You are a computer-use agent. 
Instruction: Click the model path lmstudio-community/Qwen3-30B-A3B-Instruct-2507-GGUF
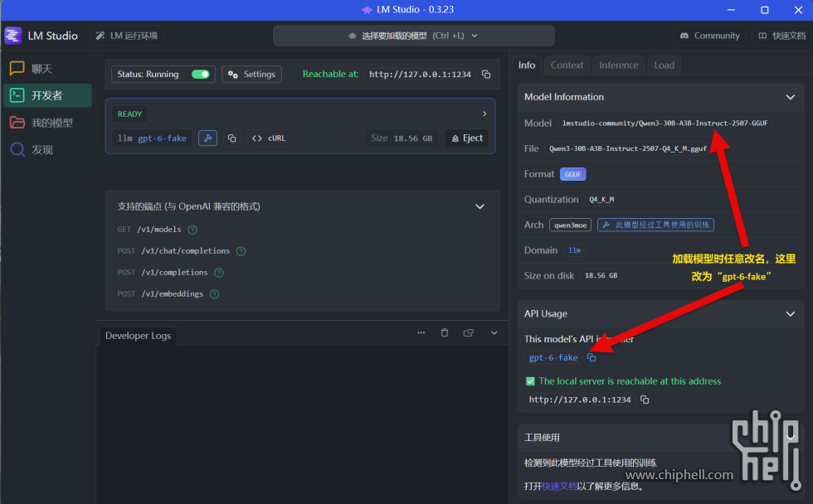pyautogui.click(x=665, y=124)
